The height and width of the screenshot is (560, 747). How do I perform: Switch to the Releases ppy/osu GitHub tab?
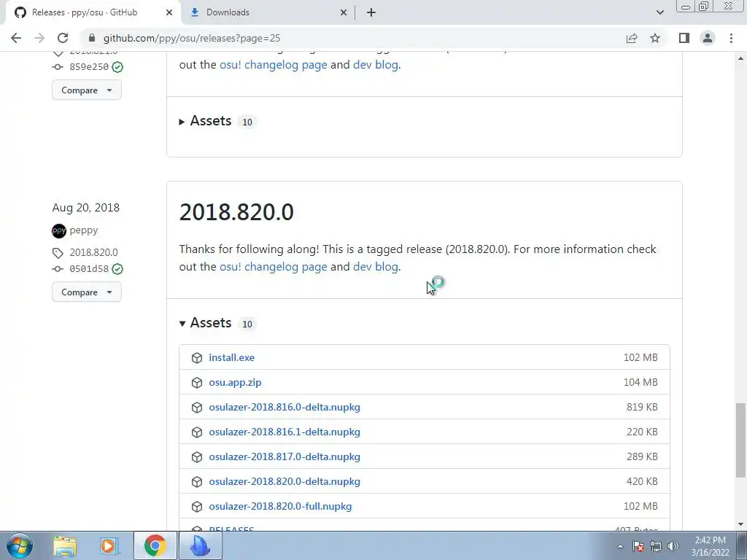point(93,12)
